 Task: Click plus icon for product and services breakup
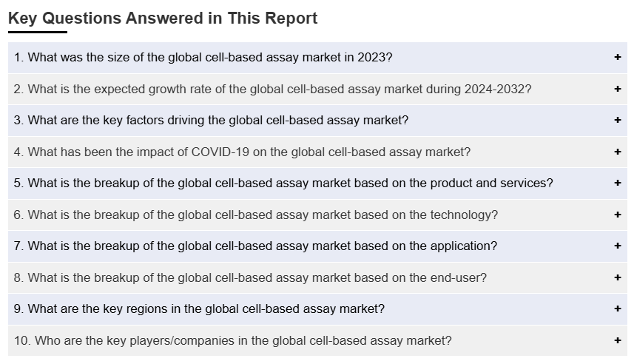(618, 183)
